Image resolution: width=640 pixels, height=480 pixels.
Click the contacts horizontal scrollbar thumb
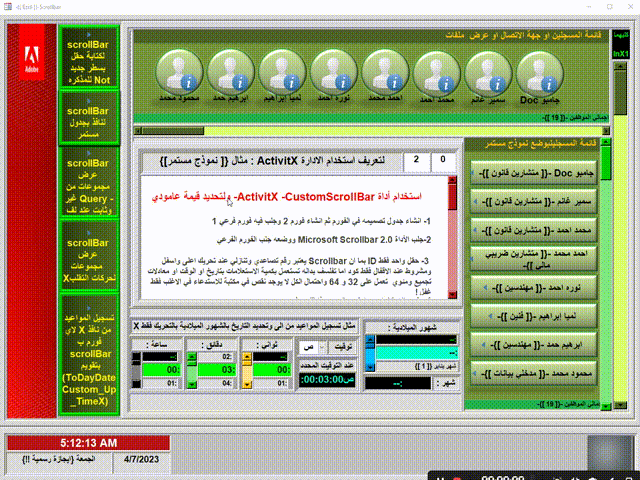coord(173,131)
